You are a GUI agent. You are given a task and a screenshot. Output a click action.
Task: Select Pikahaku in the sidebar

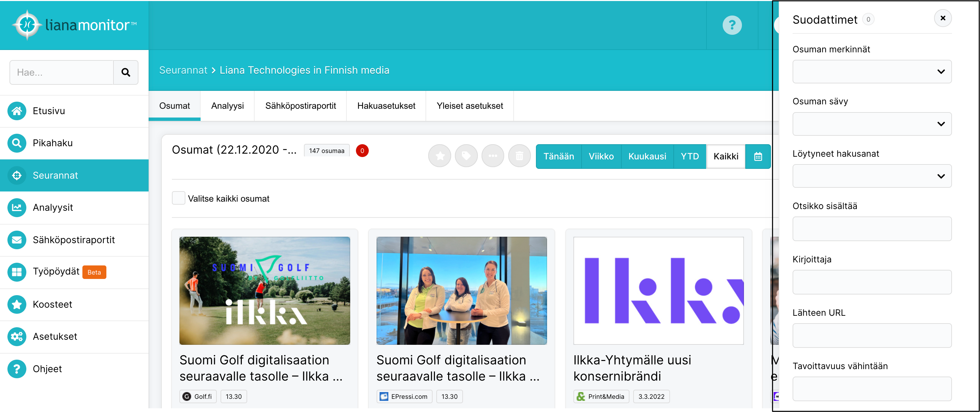[x=74, y=143]
